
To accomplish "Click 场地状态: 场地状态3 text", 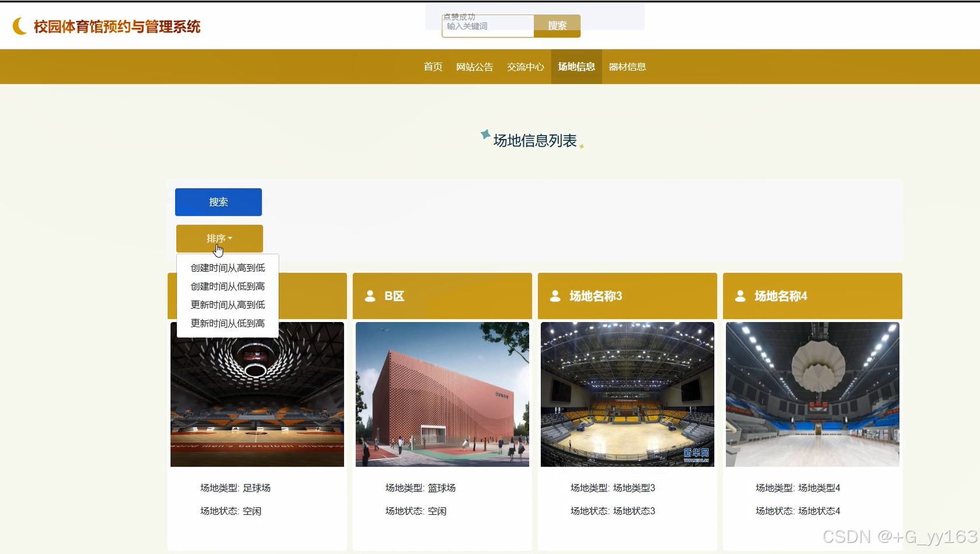I will pos(613,511).
